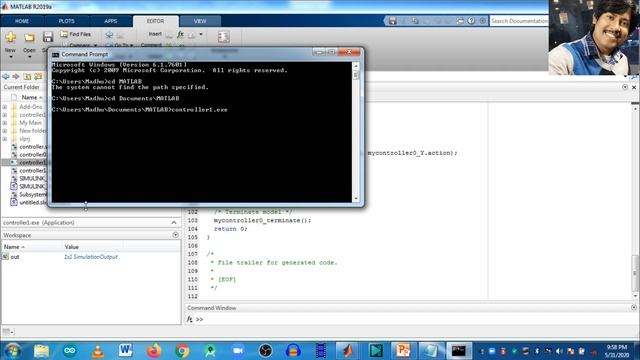Switch to the PLOTS tab

pos(67,21)
